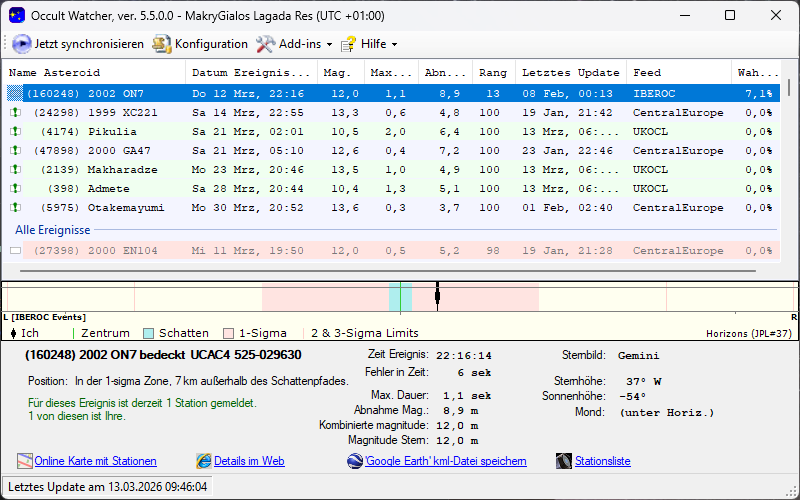Click the Stationsliste telescope icon
The height and width of the screenshot is (500, 800).
pos(564,461)
